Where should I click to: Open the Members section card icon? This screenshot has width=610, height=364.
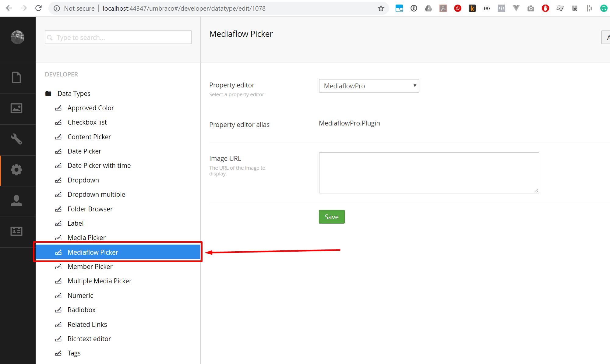(16, 231)
